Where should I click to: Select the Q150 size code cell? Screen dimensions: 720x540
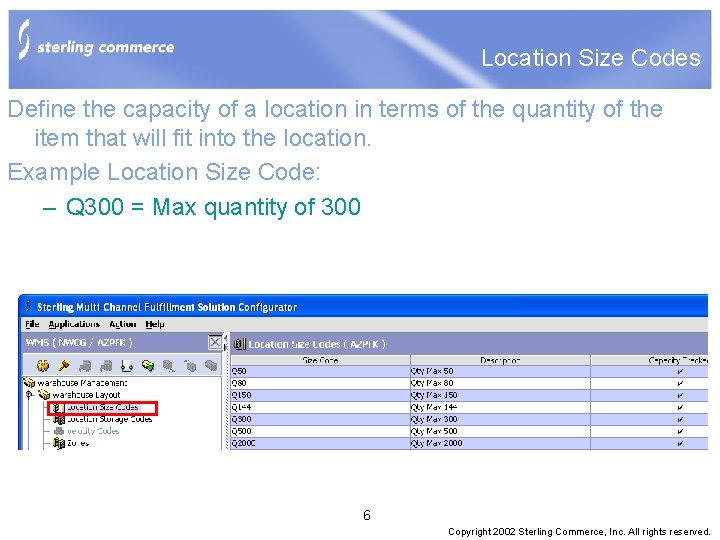320,395
